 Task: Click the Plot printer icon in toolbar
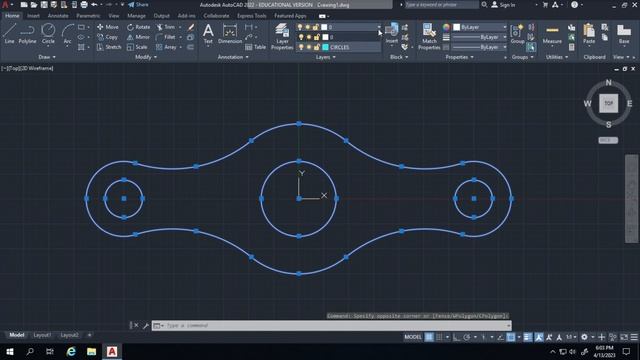pyautogui.click(x=84, y=5)
